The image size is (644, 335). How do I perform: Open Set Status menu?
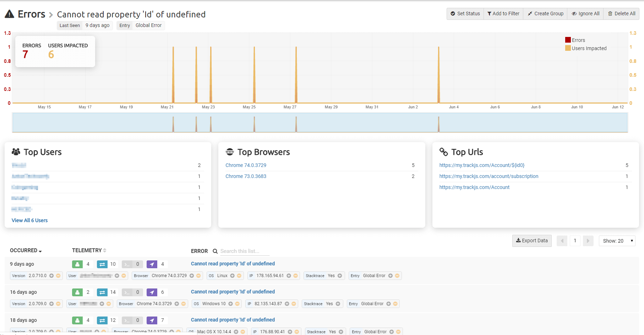(465, 13)
